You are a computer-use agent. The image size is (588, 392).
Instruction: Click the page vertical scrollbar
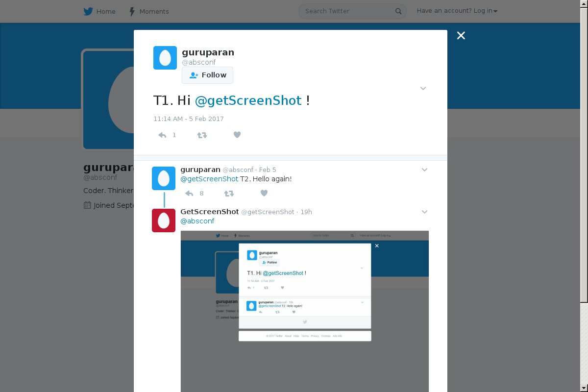coord(584,196)
